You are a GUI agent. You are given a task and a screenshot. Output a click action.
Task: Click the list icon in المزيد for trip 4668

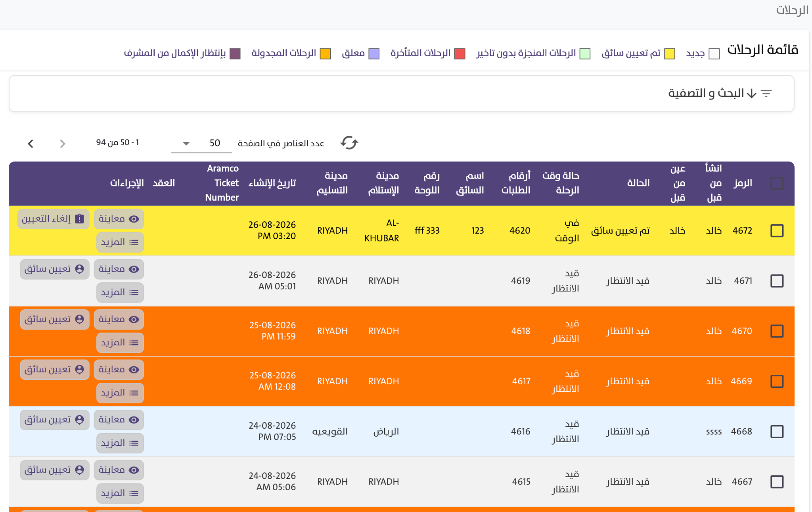134,443
